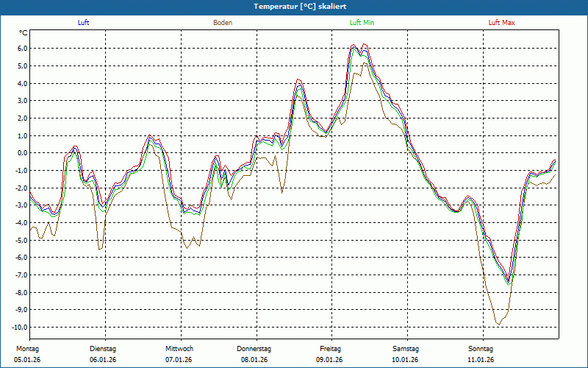Screen dimensions: 588x368
Task: Select the 'Mittwoch' day label
Action: click(x=179, y=349)
